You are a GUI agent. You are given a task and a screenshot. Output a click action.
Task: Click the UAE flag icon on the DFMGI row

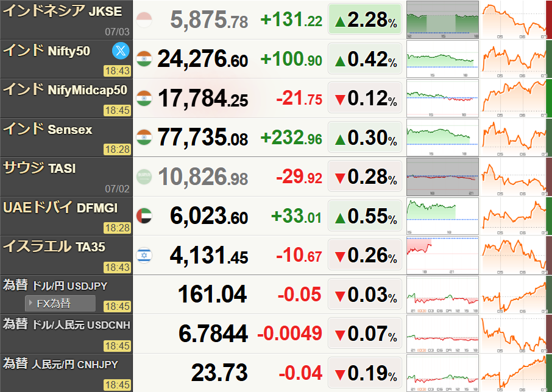(x=144, y=216)
